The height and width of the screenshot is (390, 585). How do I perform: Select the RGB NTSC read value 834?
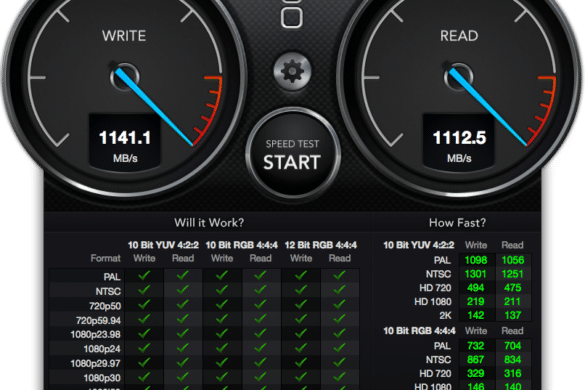(x=513, y=360)
